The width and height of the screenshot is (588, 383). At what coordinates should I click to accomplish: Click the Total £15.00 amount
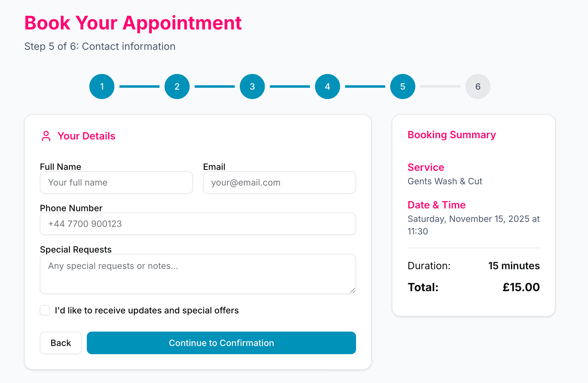click(521, 287)
